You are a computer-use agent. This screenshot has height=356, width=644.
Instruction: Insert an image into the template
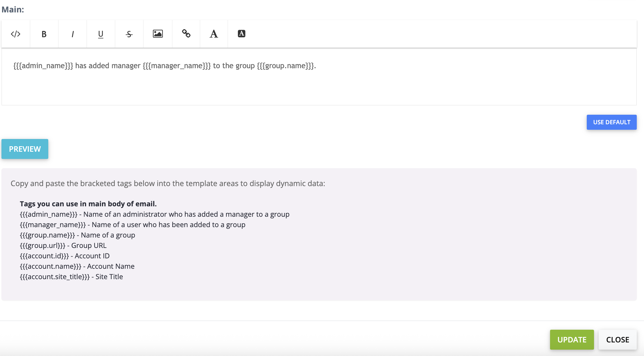coord(158,34)
